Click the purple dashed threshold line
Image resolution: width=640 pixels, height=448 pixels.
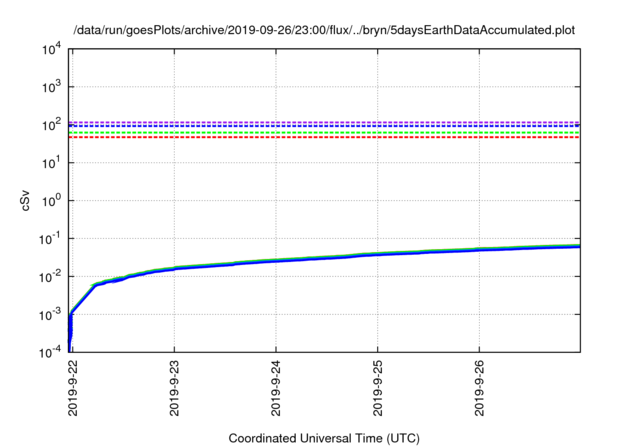point(324,122)
